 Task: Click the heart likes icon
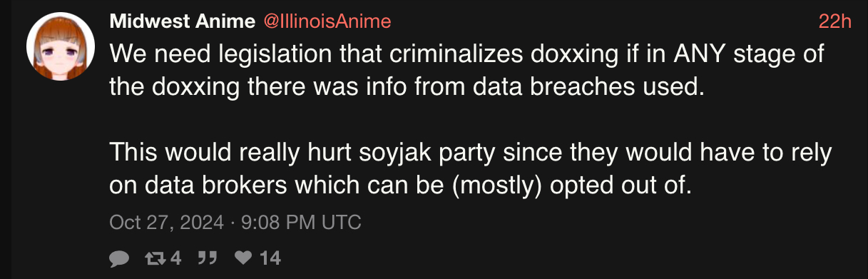pyautogui.click(x=244, y=258)
